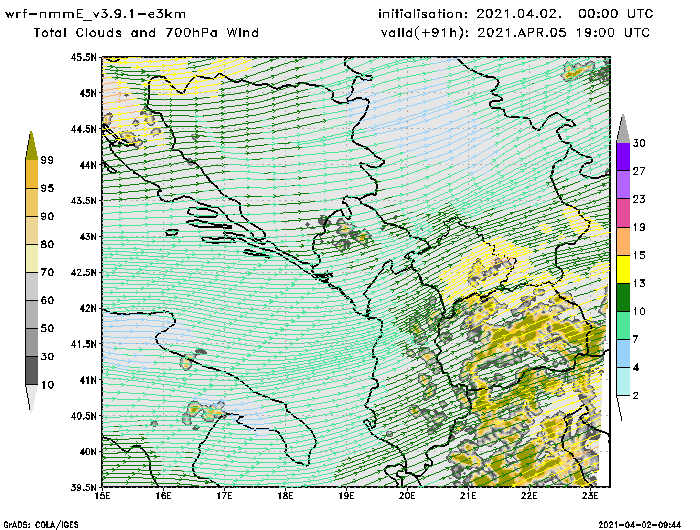Select the lavender wind swatch between 23 and 27
This screenshot has height=530, width=700.
pos(623,185)
